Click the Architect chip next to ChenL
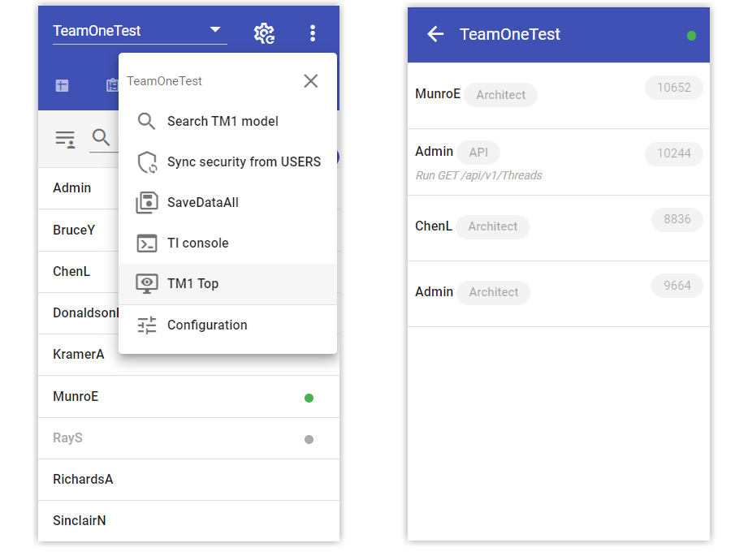Image resolution: width=748 pixels, height=560 pixels. pyautogui.click(x=493, y=226)
